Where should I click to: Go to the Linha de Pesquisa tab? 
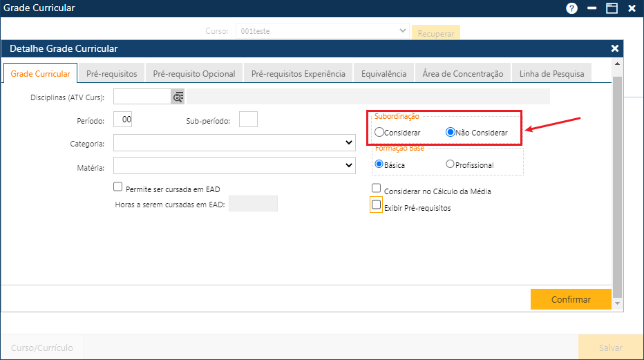551,74
